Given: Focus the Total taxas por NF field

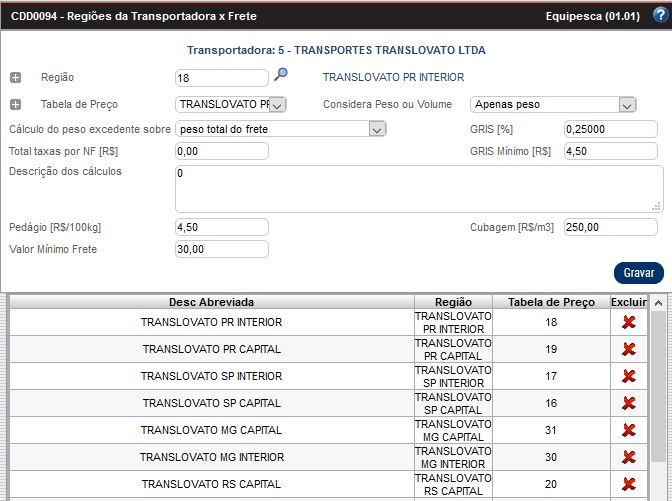Looking at the screenshot, I should click(222, 151).
